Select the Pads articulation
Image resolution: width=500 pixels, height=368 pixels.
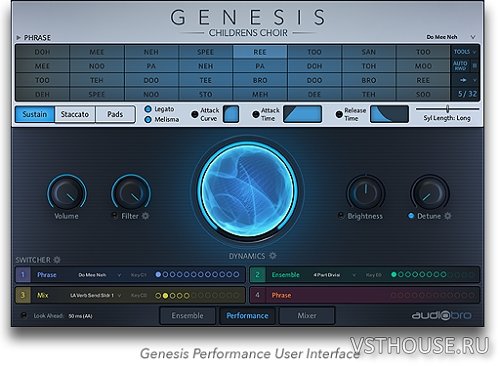pyautogui.click(x=115, y=114)
